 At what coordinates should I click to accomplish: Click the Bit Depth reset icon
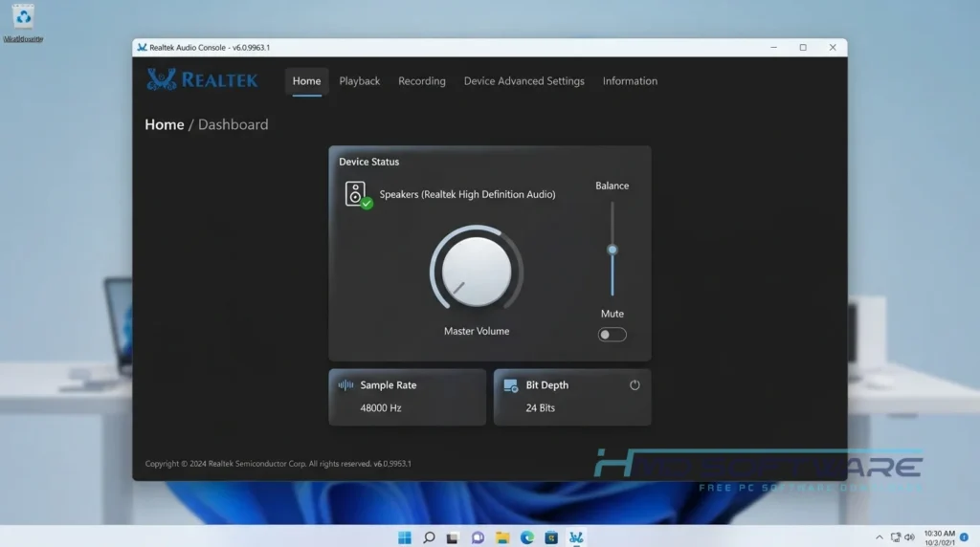coord(635,385)
